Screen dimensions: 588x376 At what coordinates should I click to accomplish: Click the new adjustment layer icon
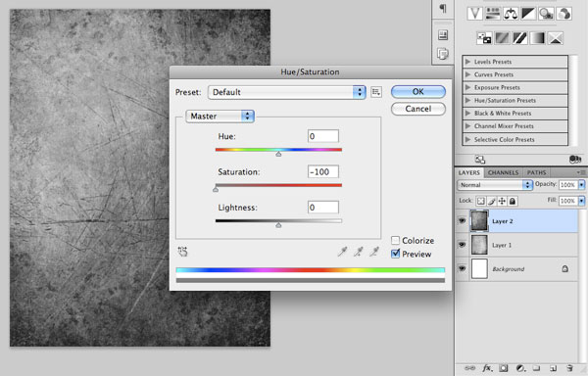coord(520,368)
